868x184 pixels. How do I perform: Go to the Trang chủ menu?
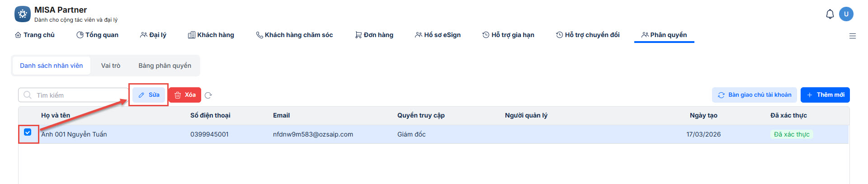tap(35, 35)
